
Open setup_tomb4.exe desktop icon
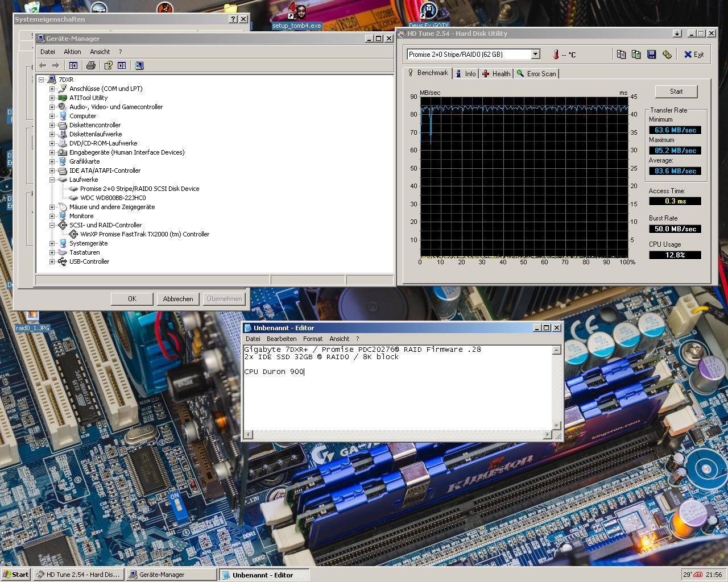coord(297,15)
